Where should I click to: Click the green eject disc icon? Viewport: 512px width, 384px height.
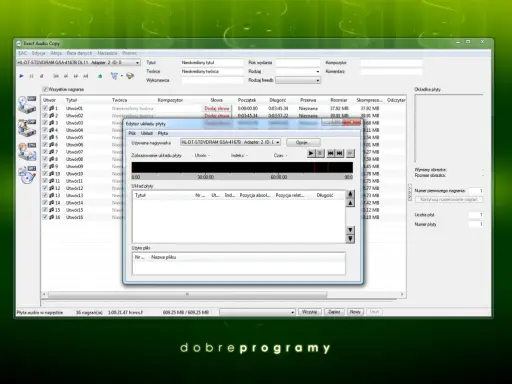[100, 76]
